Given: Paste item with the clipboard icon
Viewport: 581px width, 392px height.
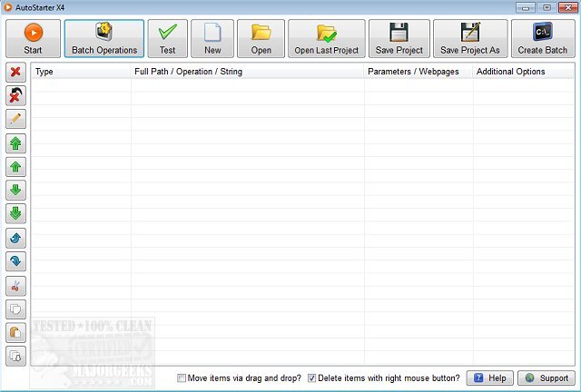Looking at the screenshot, I should 15,333.
